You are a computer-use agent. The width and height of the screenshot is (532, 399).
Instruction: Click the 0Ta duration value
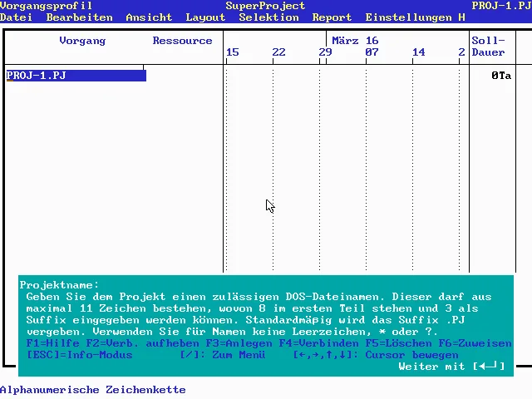coord(501,76)
